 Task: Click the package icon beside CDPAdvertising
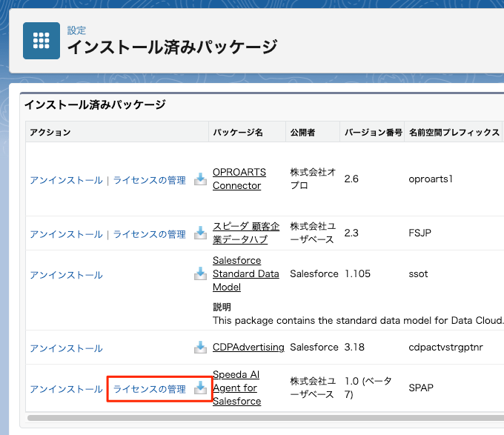[200, 348]
